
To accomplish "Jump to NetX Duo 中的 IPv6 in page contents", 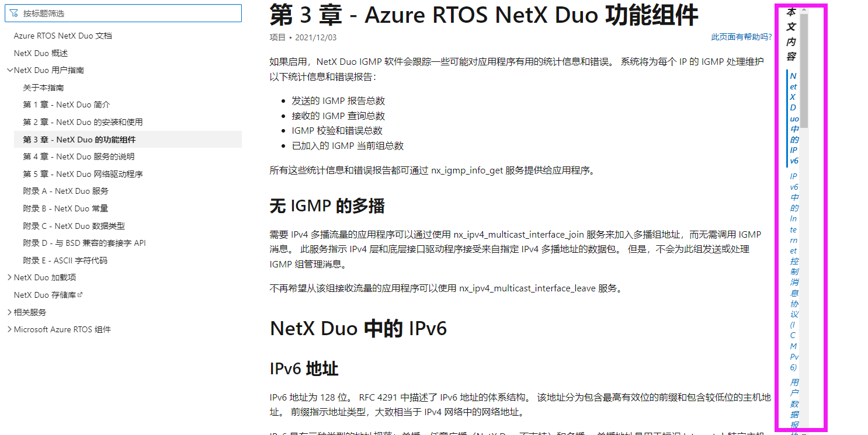I will pyautogui.click(x=794, y=119).
